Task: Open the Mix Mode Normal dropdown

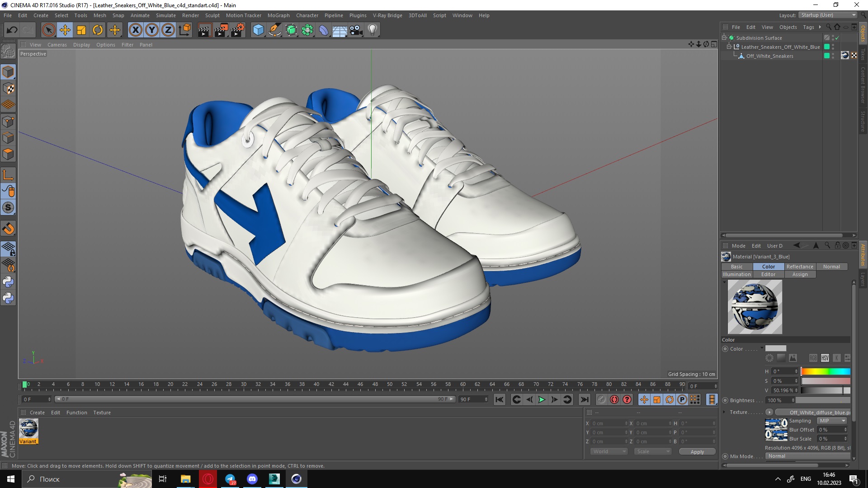Action: [x=808, y=456]
